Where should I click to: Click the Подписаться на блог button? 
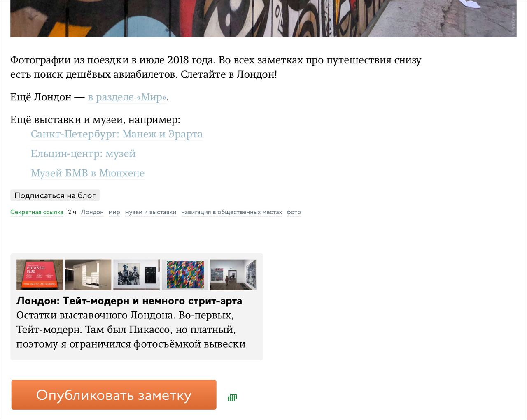pyautogui.click(x=55, y=195)
